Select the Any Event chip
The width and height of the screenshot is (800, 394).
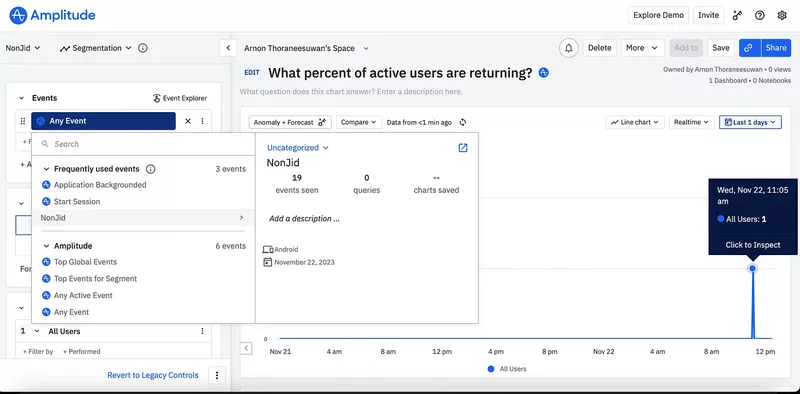click(x=104, y=121)
